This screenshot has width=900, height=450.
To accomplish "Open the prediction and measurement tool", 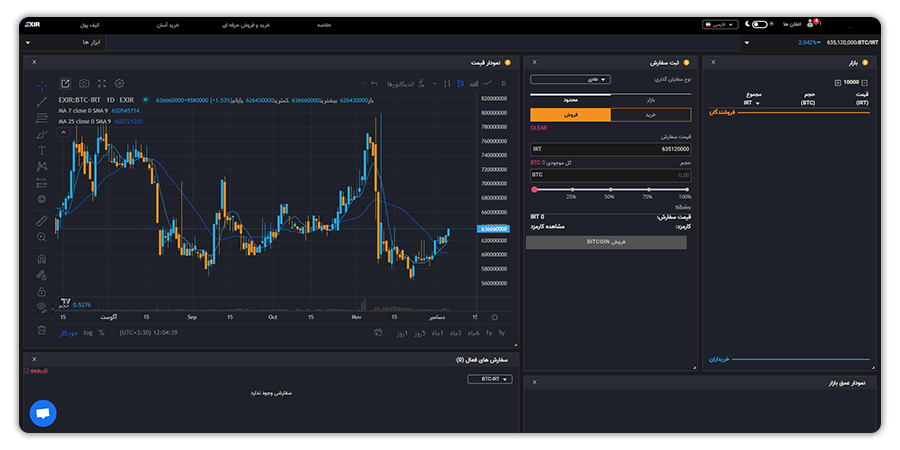I will pos(41,183).
